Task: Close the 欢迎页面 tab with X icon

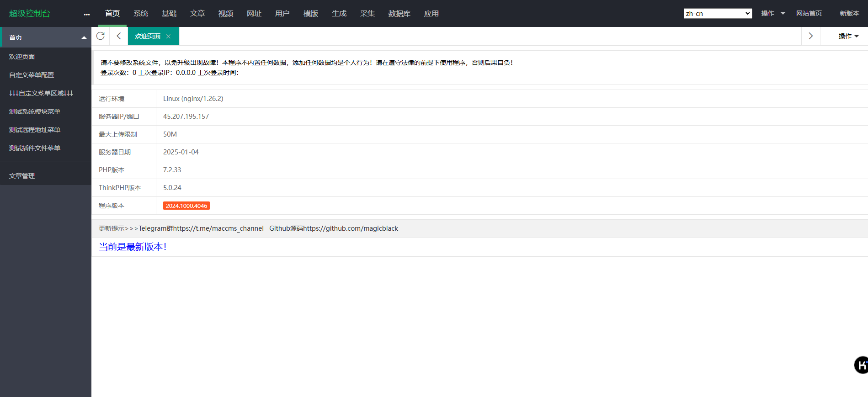Action: pyautogui.click(x=168, y=37)
